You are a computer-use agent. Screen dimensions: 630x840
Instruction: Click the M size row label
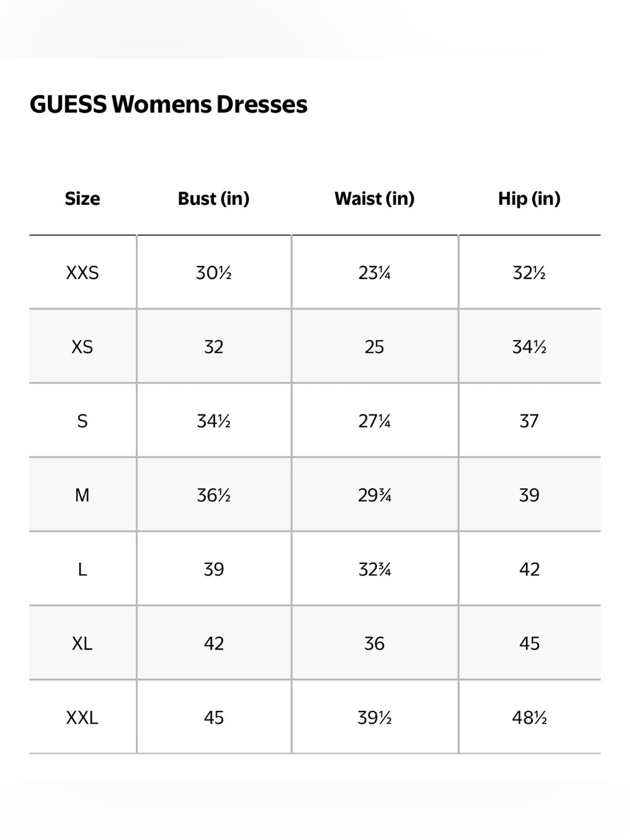(x=83, y=495)
